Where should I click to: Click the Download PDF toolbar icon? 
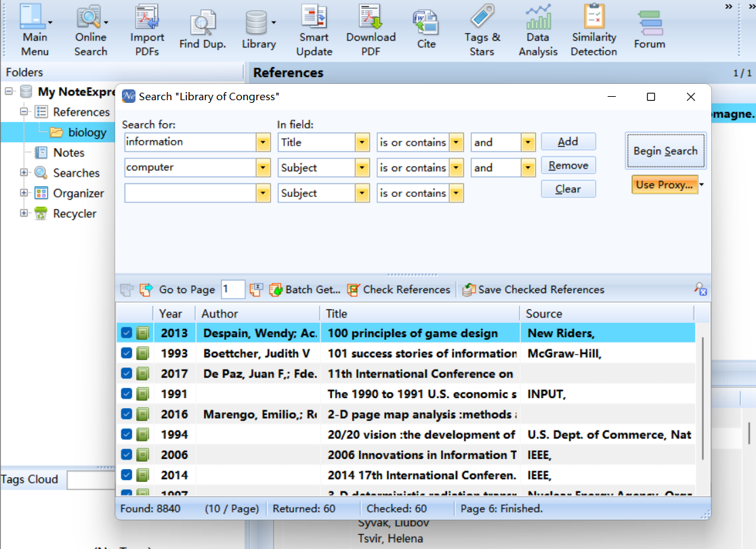tap(371, 30)
